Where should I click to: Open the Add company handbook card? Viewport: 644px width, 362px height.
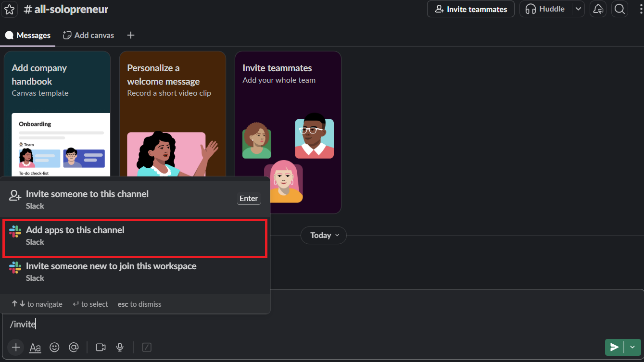tap(57, 114)
